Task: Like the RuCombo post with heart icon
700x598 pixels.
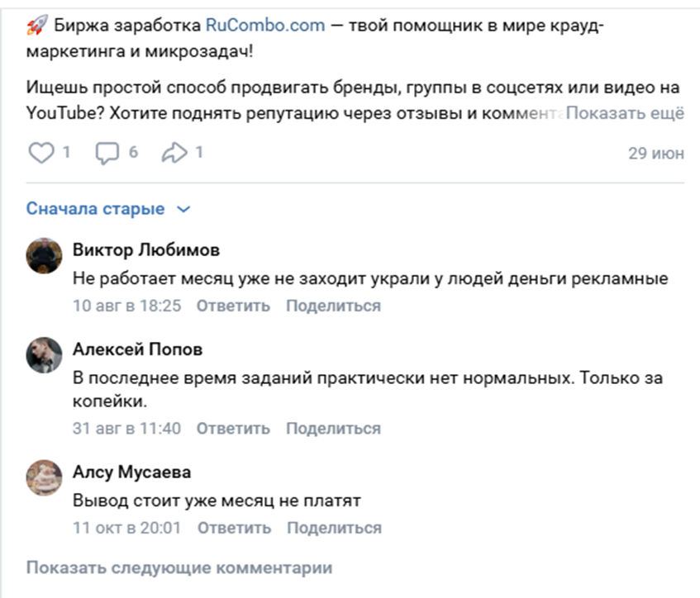Action: [41, 153]
